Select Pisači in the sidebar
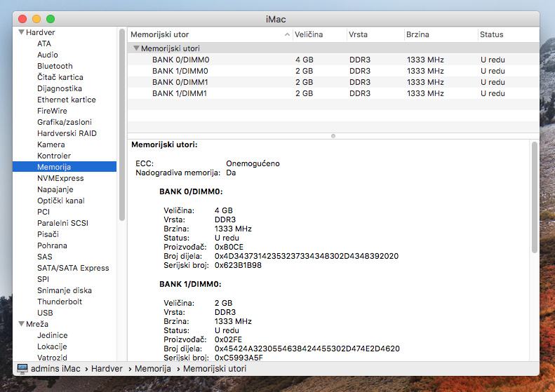This screenshot has height=392, width=555. tap(48, 234)
